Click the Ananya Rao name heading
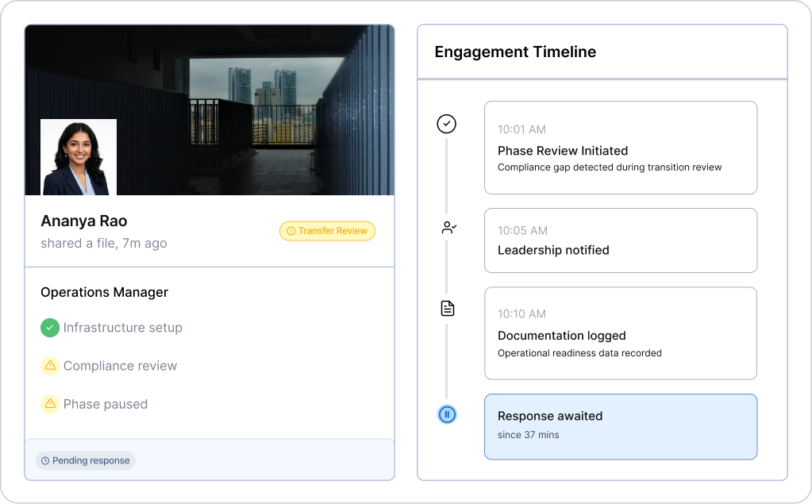Viewport: 812px width, 504px height. [84, 221]
